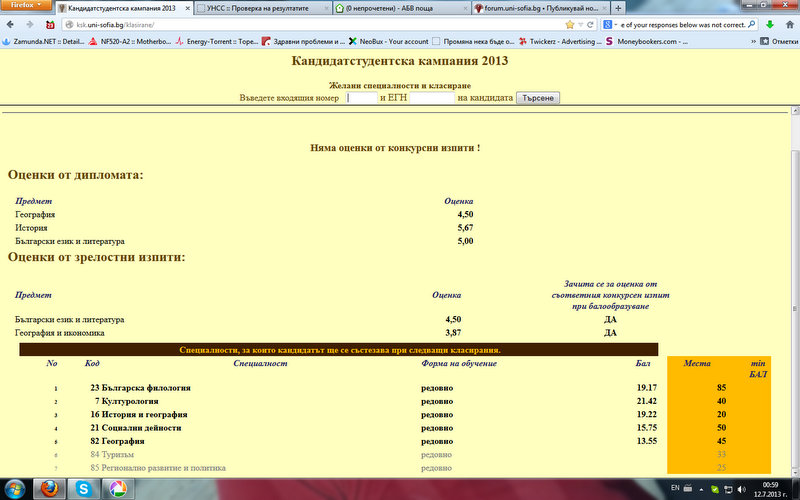Open the search engine selector dropdown

pos(611,24)
